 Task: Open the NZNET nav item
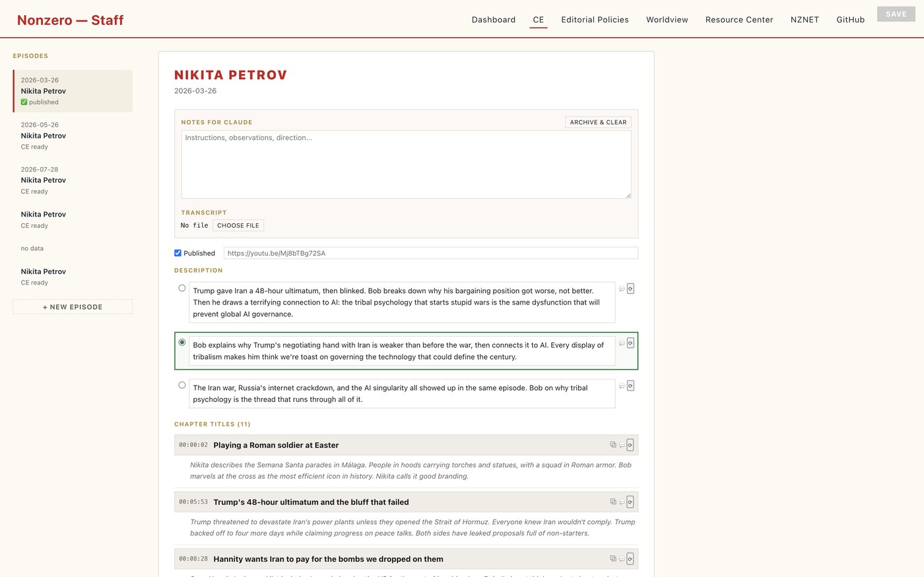click(805, 20)
